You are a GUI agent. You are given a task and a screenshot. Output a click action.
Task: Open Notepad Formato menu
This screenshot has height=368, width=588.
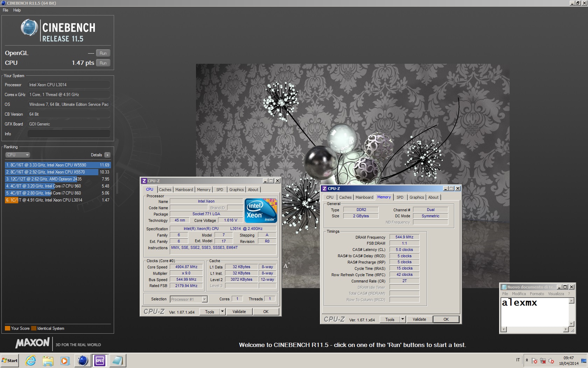click(x=537, y=294)
